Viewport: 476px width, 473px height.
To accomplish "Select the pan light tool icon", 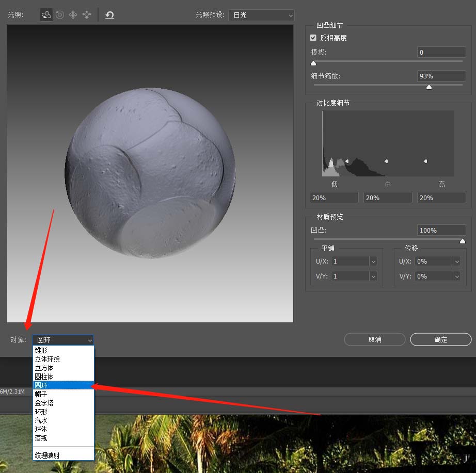I will click(x=73, y=15).
